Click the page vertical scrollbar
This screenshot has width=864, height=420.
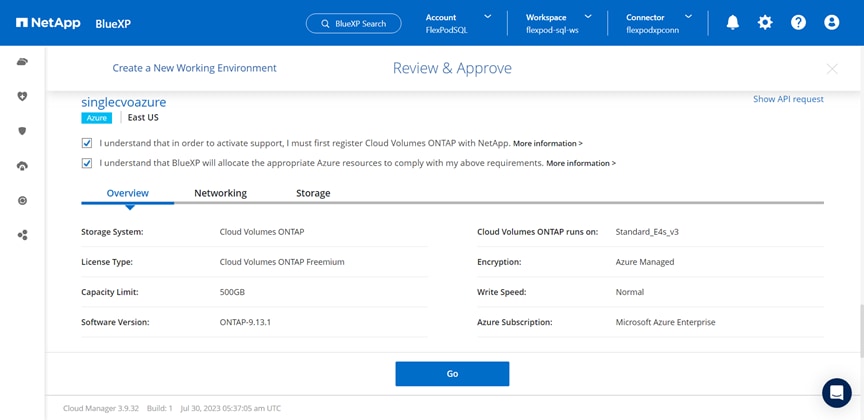[x=861, y=331]
